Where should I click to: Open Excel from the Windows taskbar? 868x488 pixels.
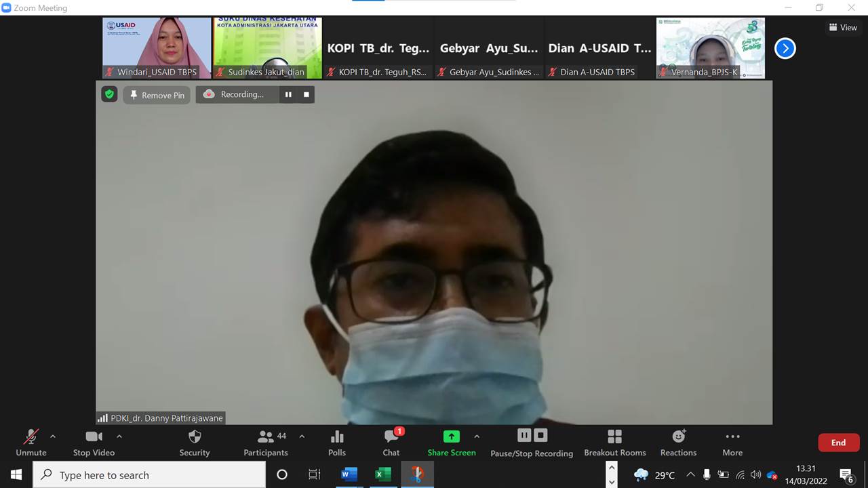click(382, 474)
